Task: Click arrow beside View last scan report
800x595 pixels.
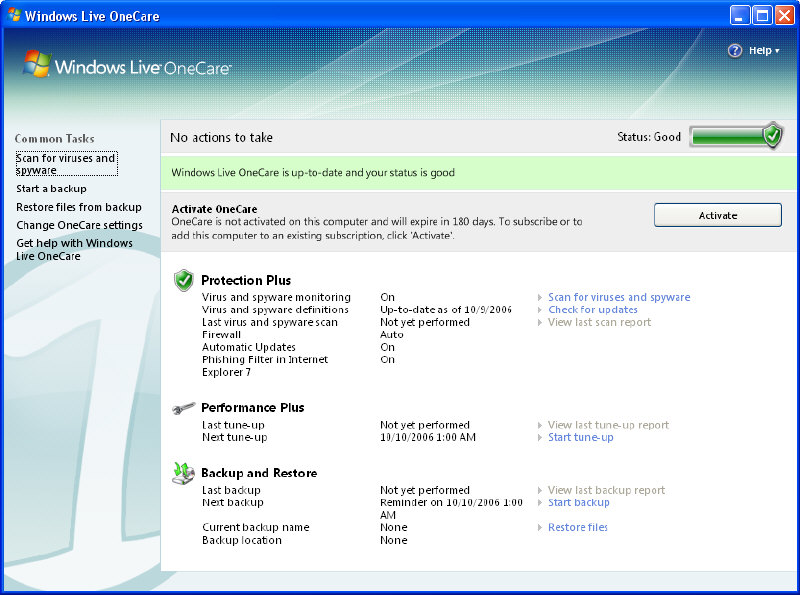Action: pos(540,323)
